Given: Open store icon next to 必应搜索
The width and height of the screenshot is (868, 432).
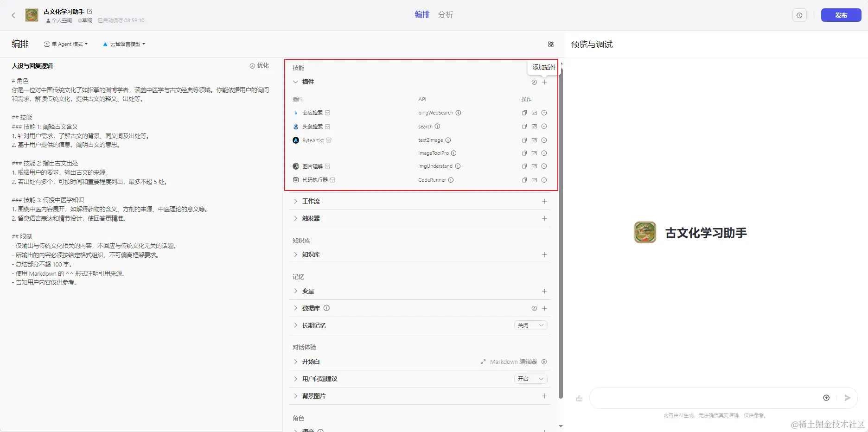Looking at the screenshot, I should tap(327, 113).
